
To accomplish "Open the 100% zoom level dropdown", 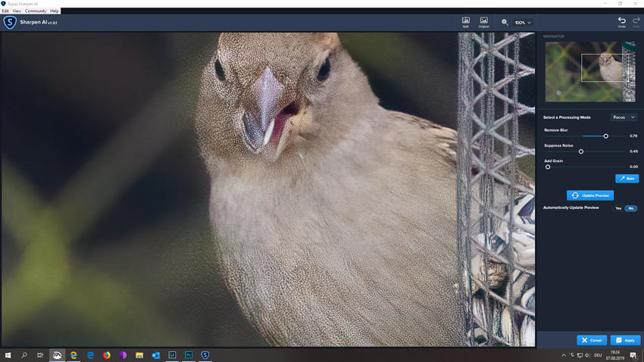I will point(523,23).
